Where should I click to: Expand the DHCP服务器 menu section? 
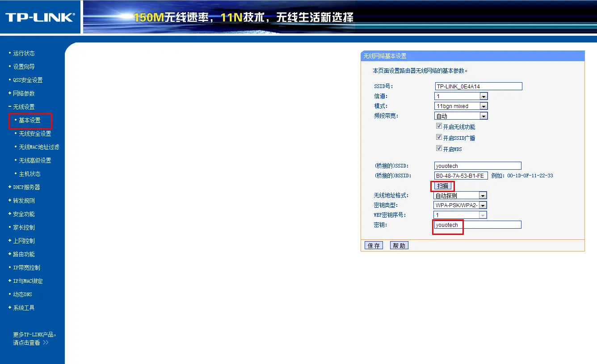click(x=26, y=187)
